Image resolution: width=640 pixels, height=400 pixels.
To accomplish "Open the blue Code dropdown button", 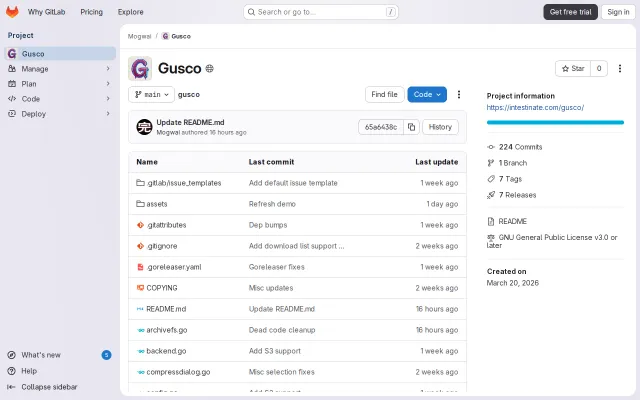I will pos(427,94).
